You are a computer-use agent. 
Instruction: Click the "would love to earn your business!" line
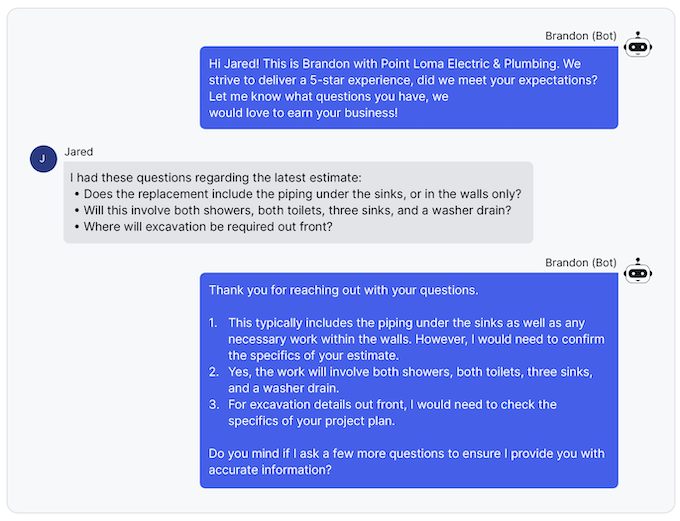pos(303,113)
